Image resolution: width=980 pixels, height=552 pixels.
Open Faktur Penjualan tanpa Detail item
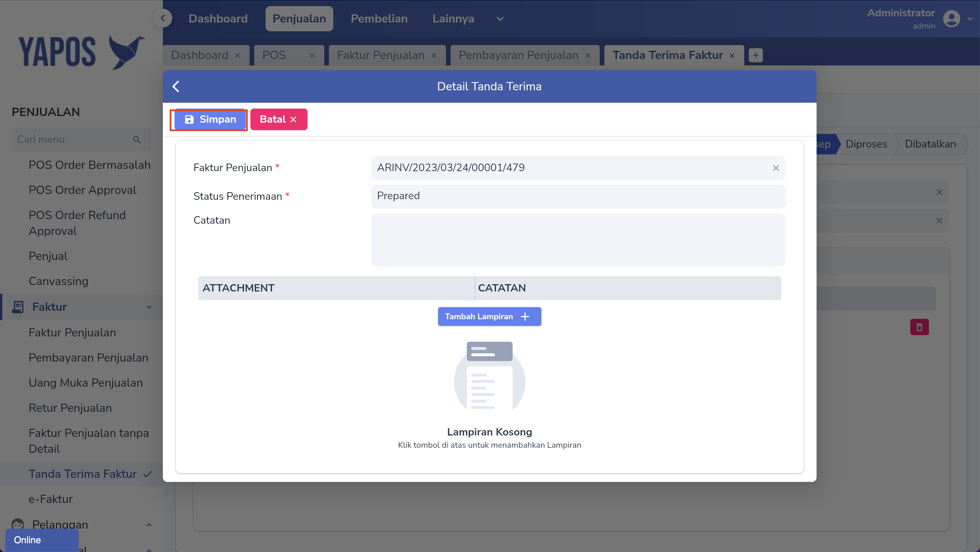tap(89, 441)
